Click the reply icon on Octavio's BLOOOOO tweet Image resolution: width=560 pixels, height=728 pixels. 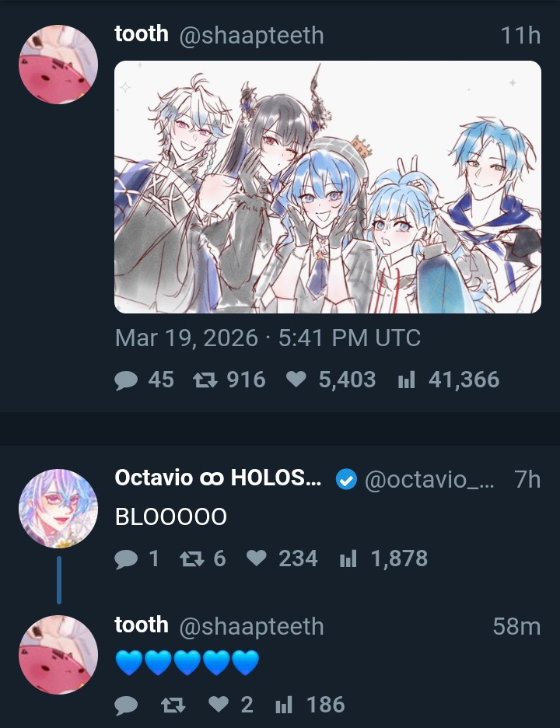click(126, 559)
